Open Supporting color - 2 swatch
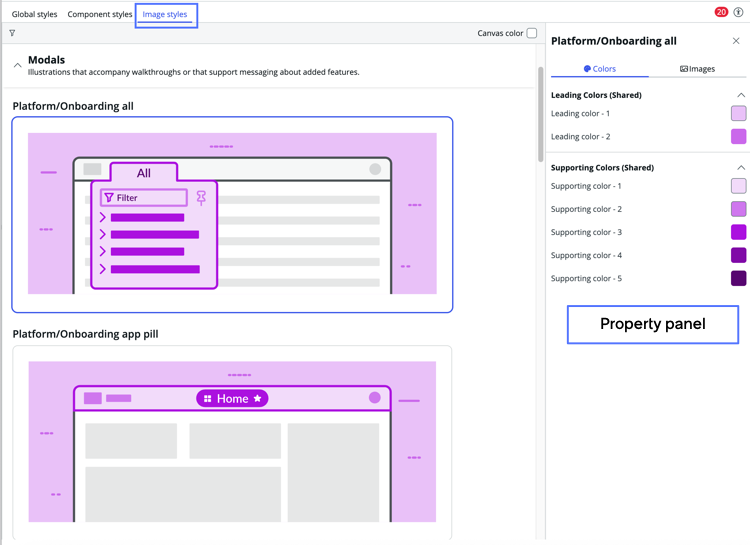Image resolution: width=750 pixels, height=545 pixels. coord(739,209)
